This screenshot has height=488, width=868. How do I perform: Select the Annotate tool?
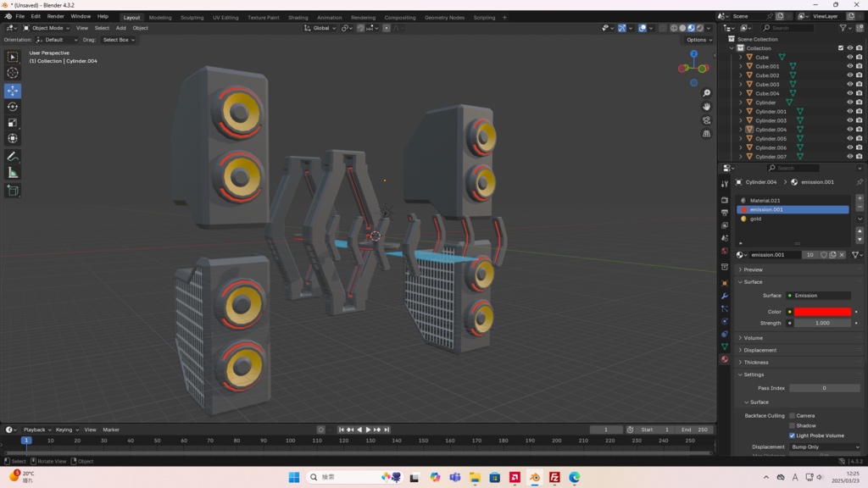click(13, 157)
